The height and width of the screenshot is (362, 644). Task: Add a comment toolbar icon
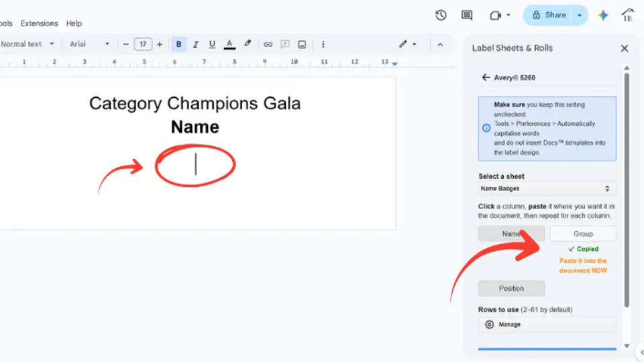tap(284, 44)
